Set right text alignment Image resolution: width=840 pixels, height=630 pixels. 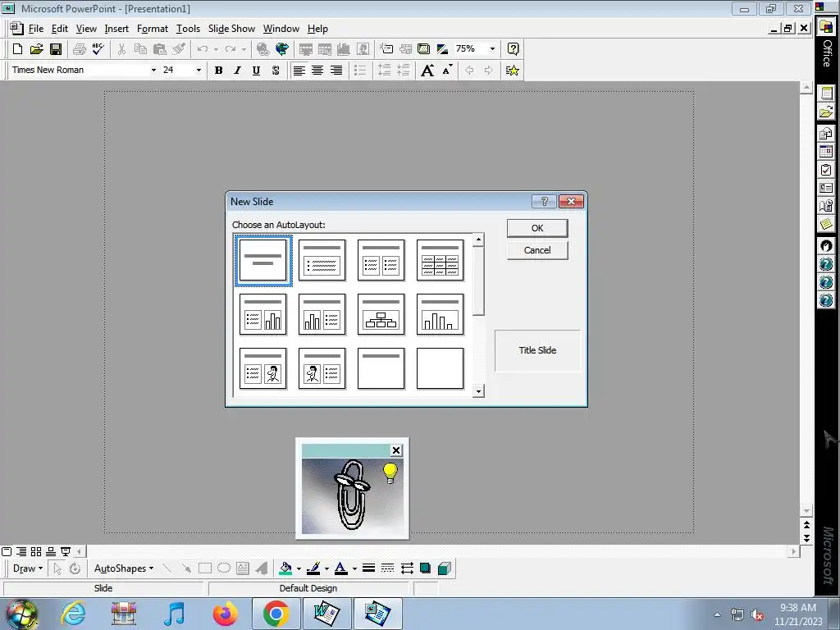tap(336, 71)
